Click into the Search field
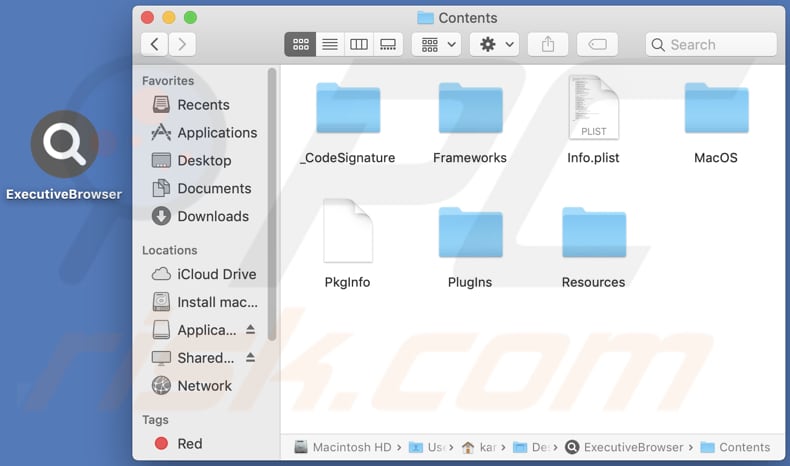 (711, 44)
